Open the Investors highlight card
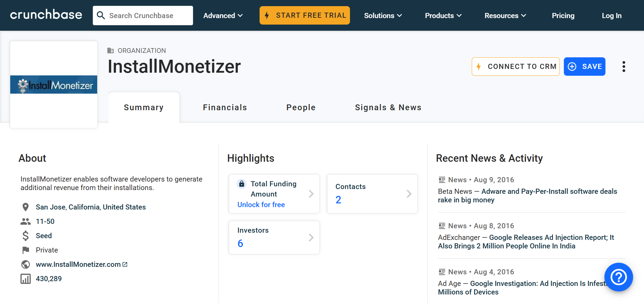This screenshot has height=303, width=644. pyautogui.click(x=274, y=237)
